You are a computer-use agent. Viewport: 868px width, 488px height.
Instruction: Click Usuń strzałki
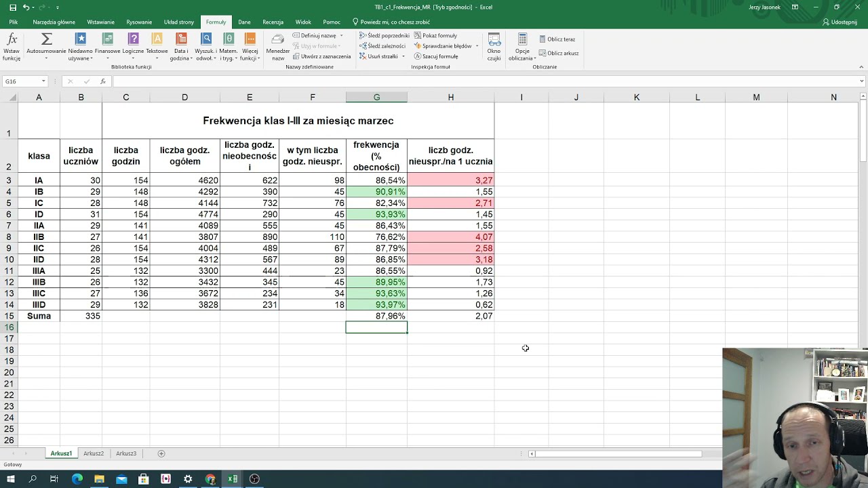tap(378, 56)
